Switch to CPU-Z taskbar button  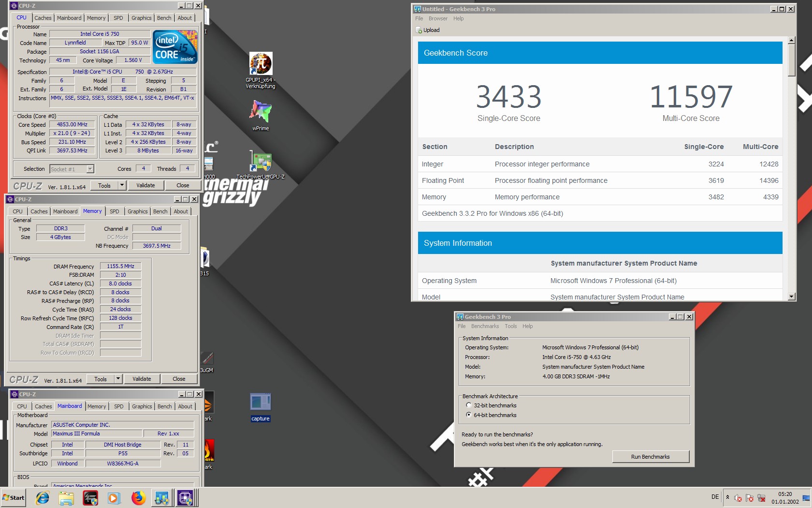pyautogui.click(x=186, y=497)
